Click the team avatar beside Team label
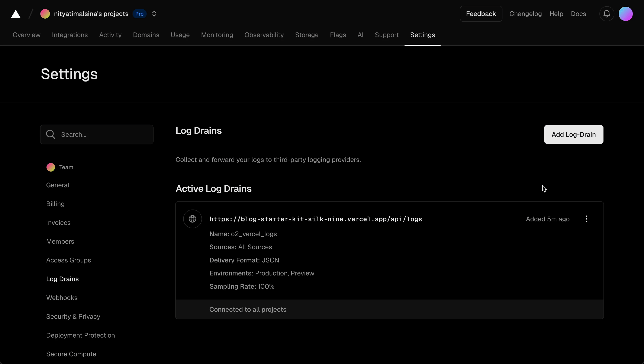This screenshot has height=364, width=644. click(51, 167)
